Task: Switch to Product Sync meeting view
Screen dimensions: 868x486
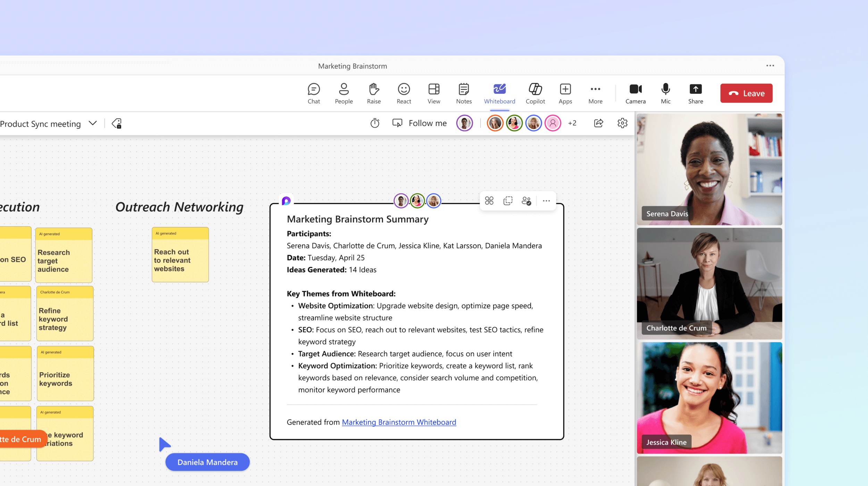Action: tap(47, 124)
